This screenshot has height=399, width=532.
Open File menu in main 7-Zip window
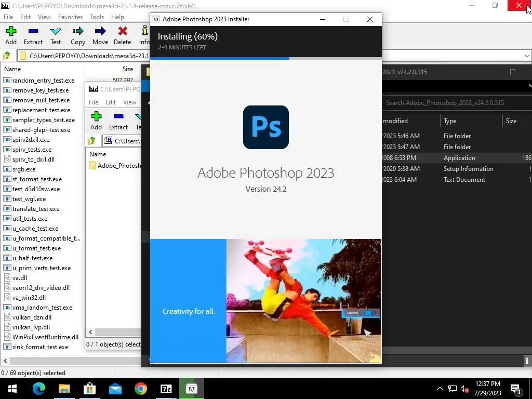pyautogui.click(x=8, y=17)
